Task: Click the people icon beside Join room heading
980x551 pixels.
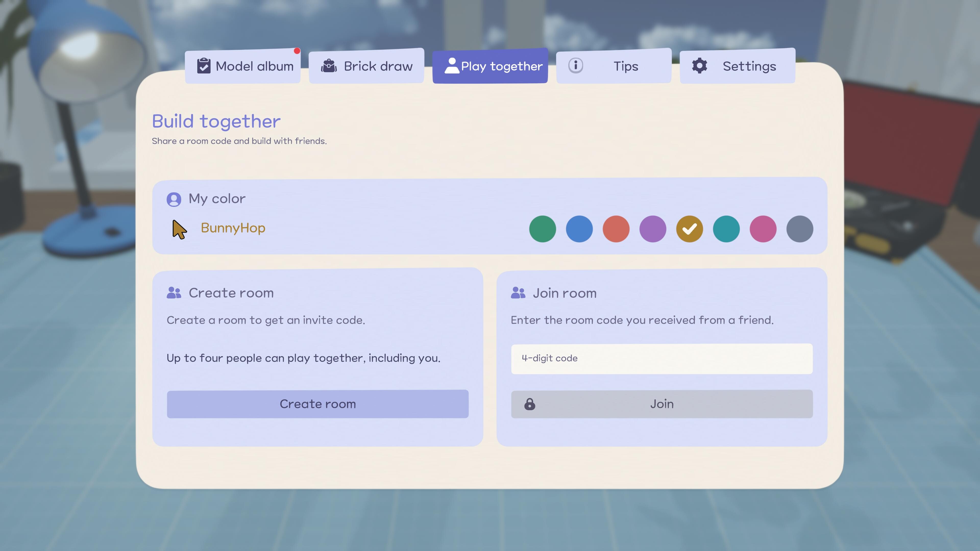Action: (518, 293)
